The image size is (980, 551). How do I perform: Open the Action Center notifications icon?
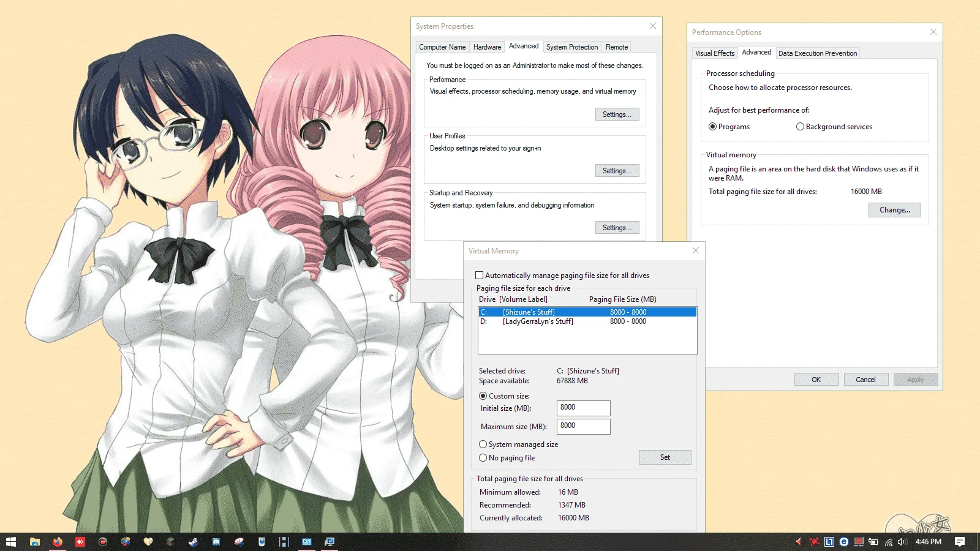point(960,542)
